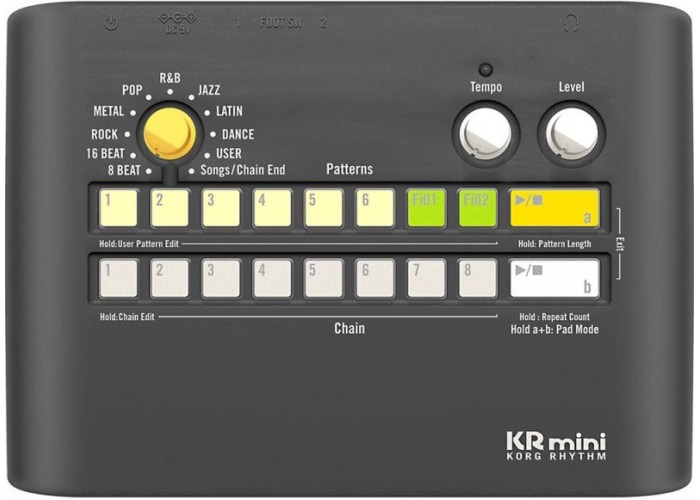Screen dimensions: 700x500
Task: Trigger the green Fill2 pad
Action: (478, 208)
